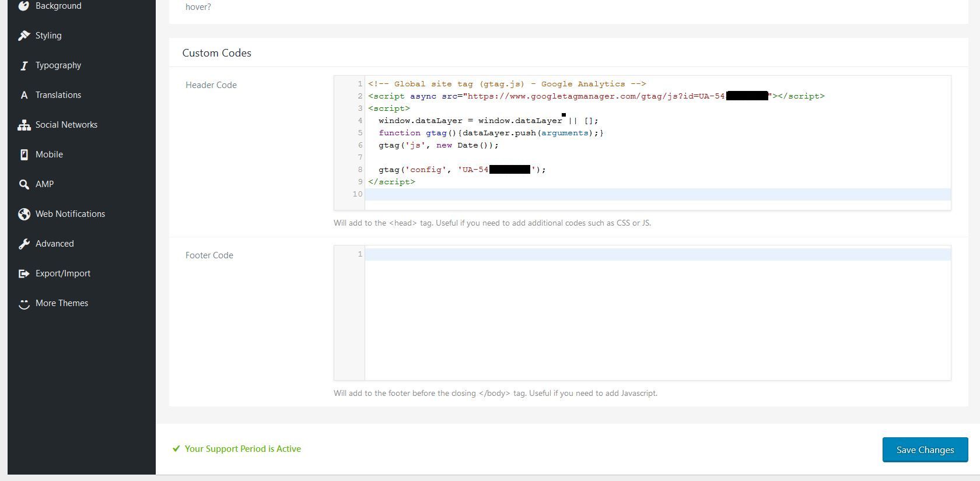Click line 3 opening <script> tag
The height and width of the screenshot is (481, 980).
(x=389, y=108)
